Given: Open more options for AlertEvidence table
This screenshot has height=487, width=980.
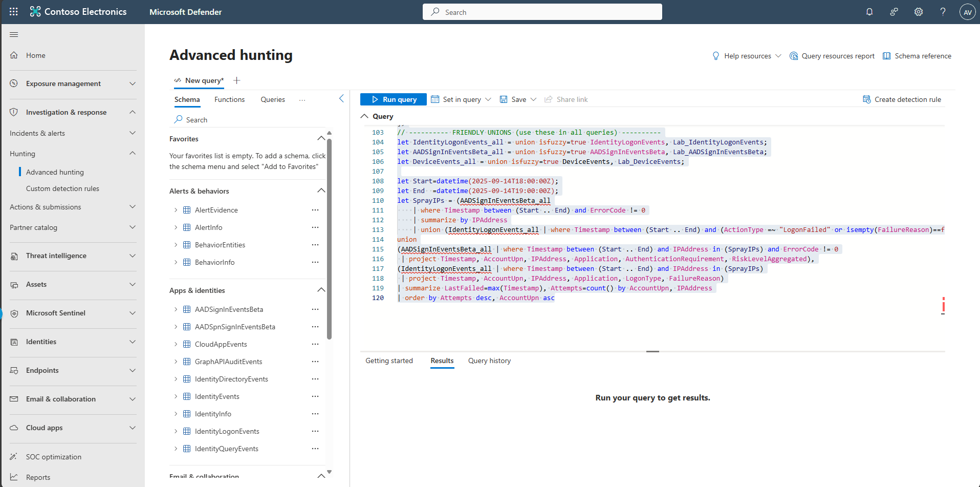Looking at the screenshot, I should pos(315,210).
